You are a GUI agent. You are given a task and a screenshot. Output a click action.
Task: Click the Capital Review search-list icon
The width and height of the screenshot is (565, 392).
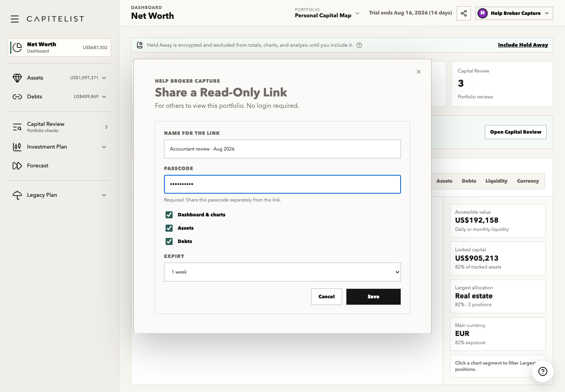point(17,127)
